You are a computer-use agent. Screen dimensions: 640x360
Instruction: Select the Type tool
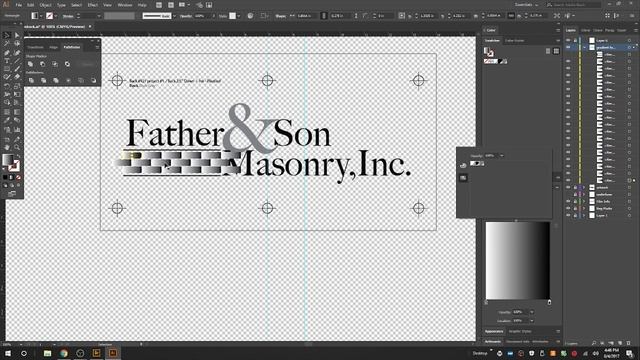point(7,61)
